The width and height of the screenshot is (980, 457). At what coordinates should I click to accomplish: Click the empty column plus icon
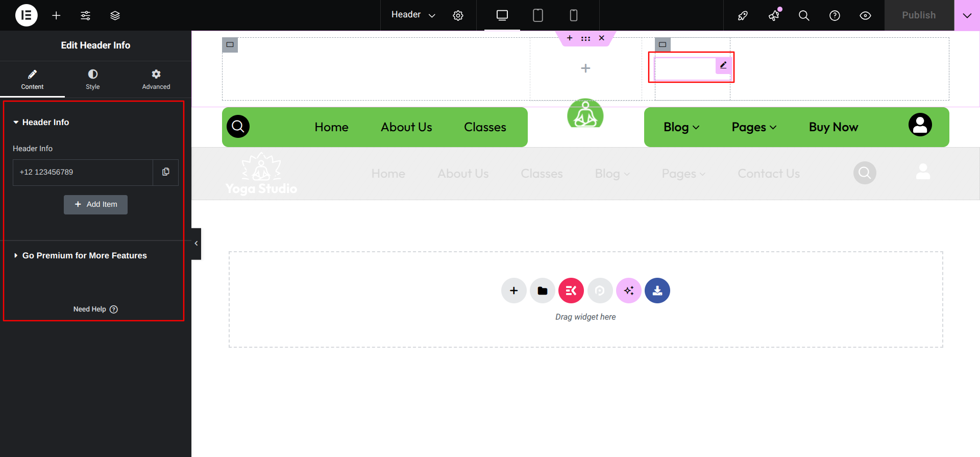[x=585, y=68]
